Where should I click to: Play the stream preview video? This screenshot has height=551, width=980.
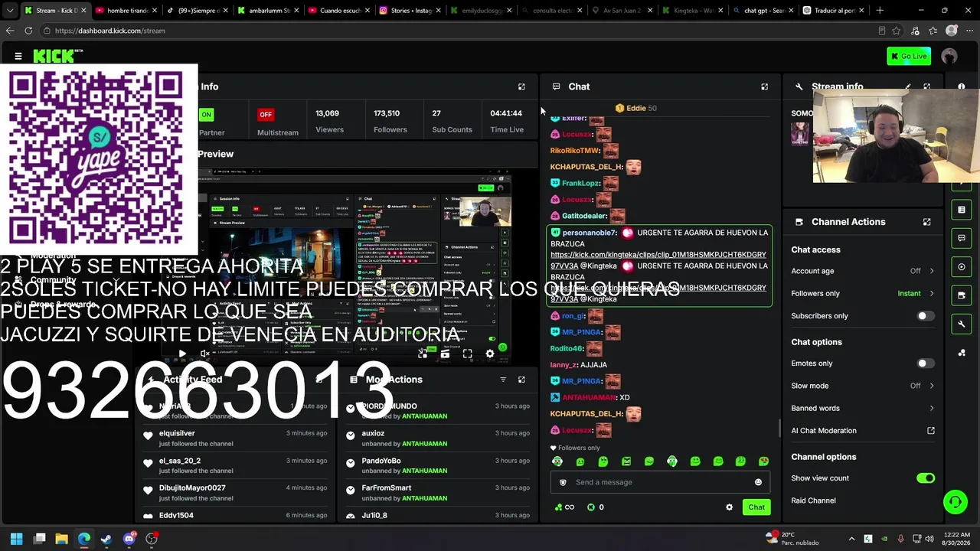pyautogui.click(x=182, y=354)
